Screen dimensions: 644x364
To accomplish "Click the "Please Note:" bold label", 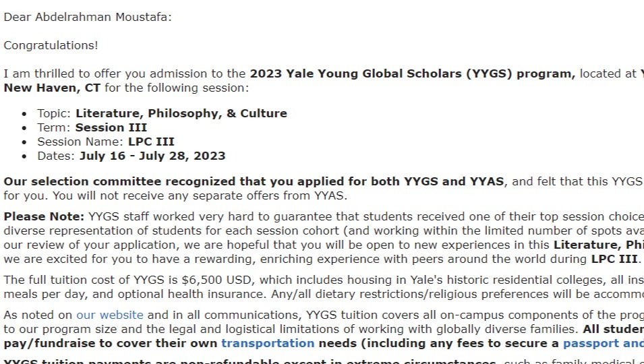I will point(44,216).
